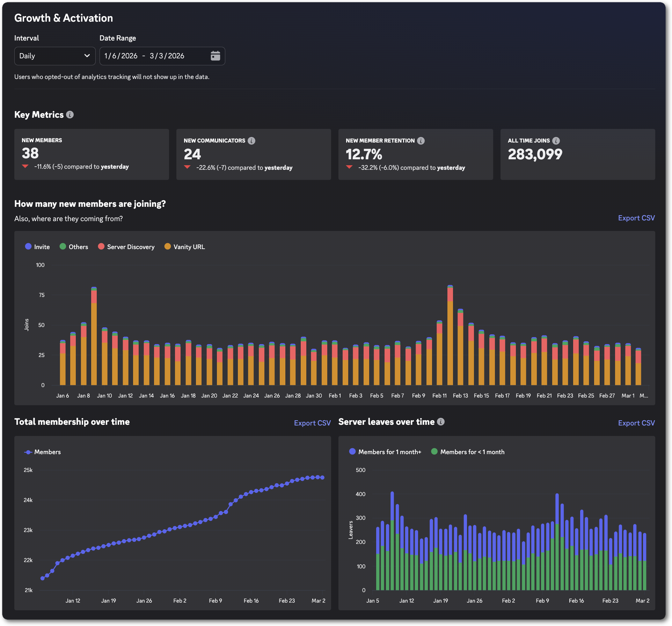Toggle the Vanity URL legend in joins chart

point(184,247)
